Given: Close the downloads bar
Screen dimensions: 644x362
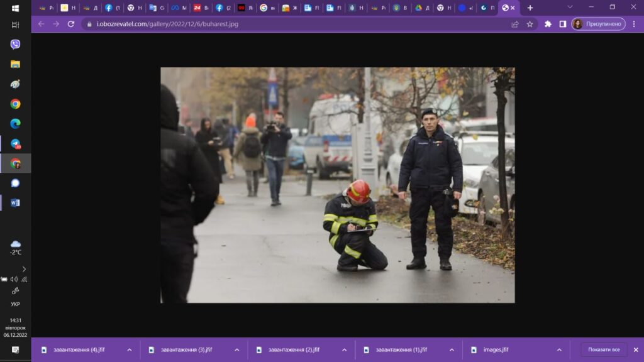Looking at the screenshot, I should pyautogui.click(x=635, y=350).
